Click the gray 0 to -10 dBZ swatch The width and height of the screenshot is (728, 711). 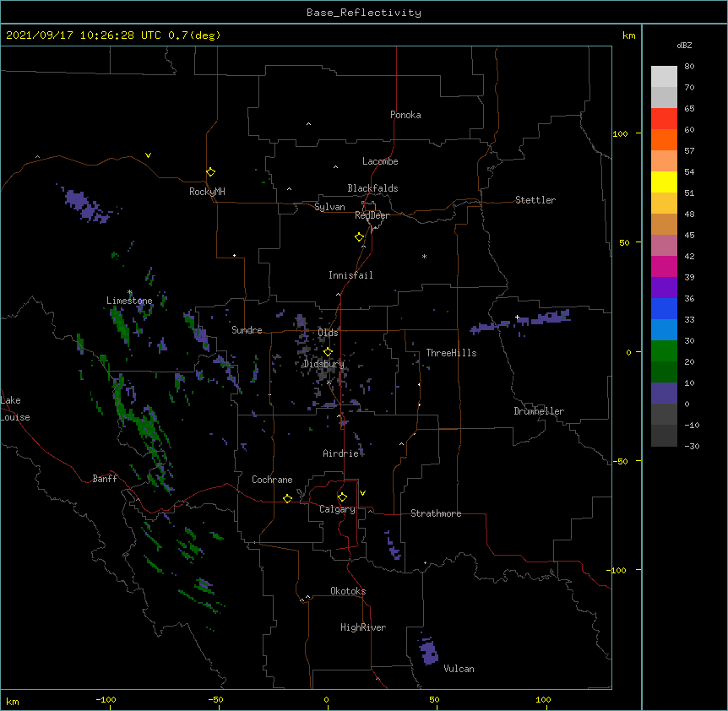point(664,415)
